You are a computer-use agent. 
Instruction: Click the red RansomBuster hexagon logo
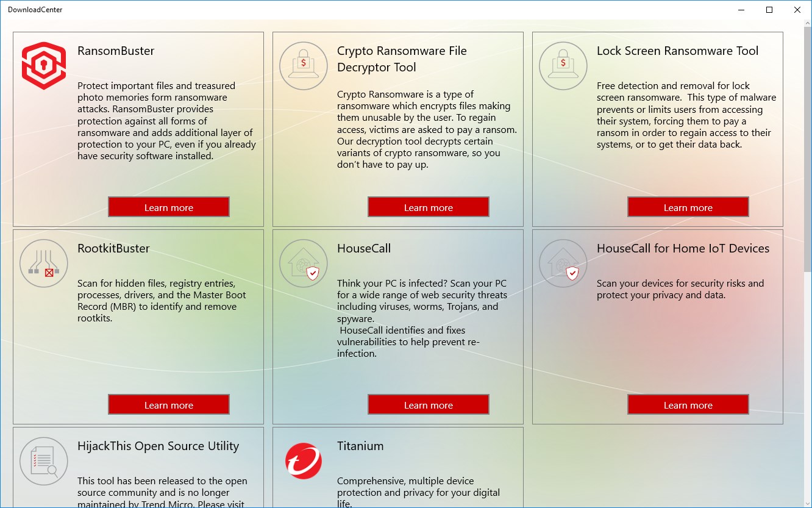tap(44, 66)
